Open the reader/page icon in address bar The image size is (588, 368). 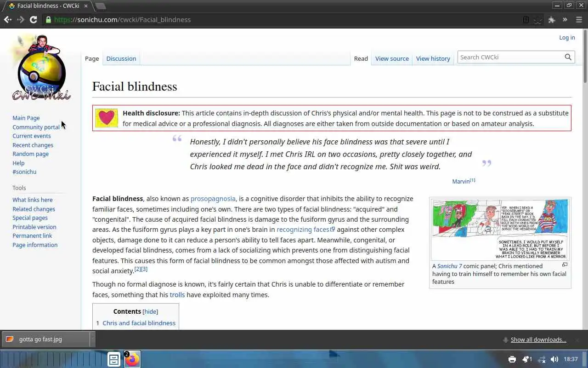526,20
